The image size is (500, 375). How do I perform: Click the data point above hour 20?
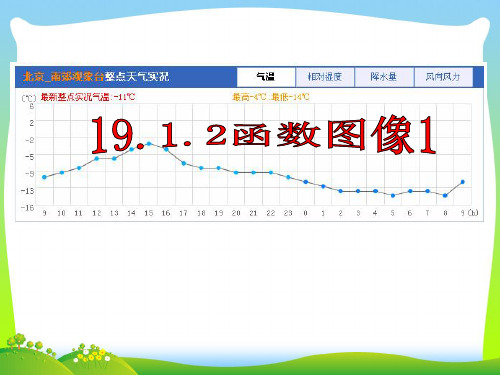tap(236, 172)
